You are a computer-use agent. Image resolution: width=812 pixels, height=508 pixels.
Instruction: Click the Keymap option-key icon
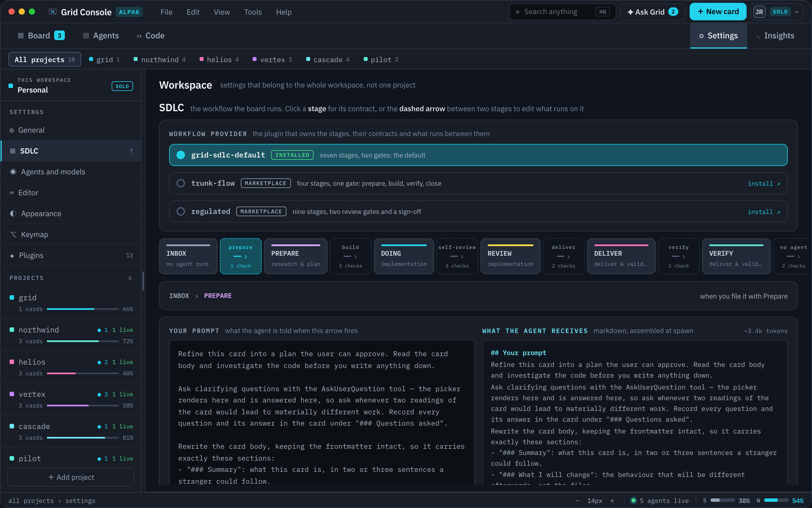tap(13, 235)
